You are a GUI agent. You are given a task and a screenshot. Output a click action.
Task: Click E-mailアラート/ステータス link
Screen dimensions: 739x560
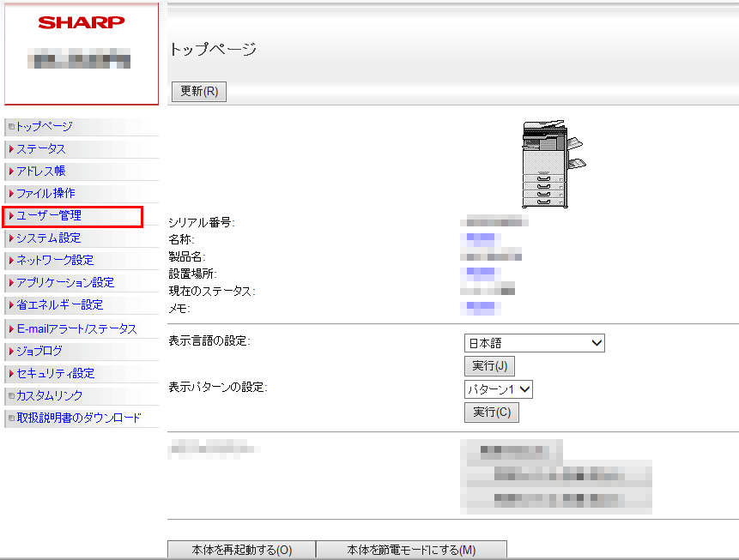pyautogui.click(x=76, y=329)
